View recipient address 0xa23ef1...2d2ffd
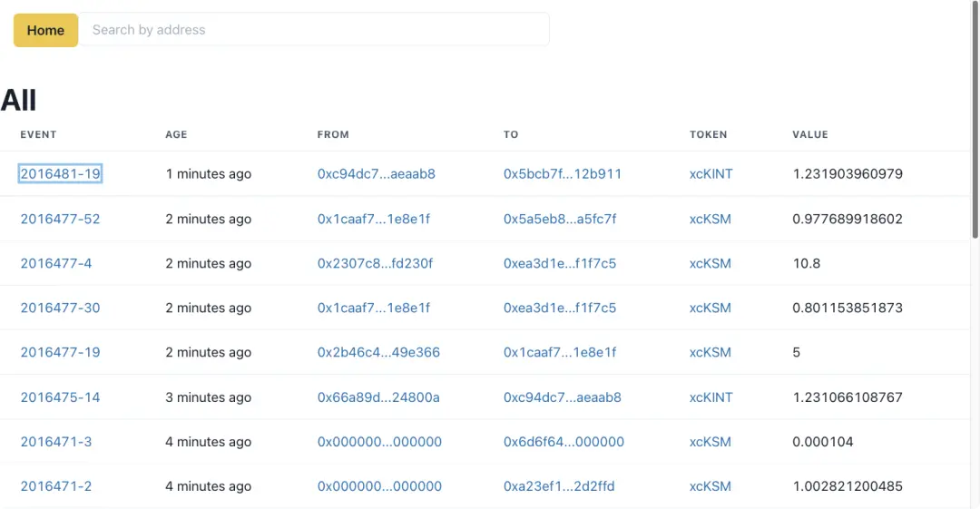 (559, 486)
